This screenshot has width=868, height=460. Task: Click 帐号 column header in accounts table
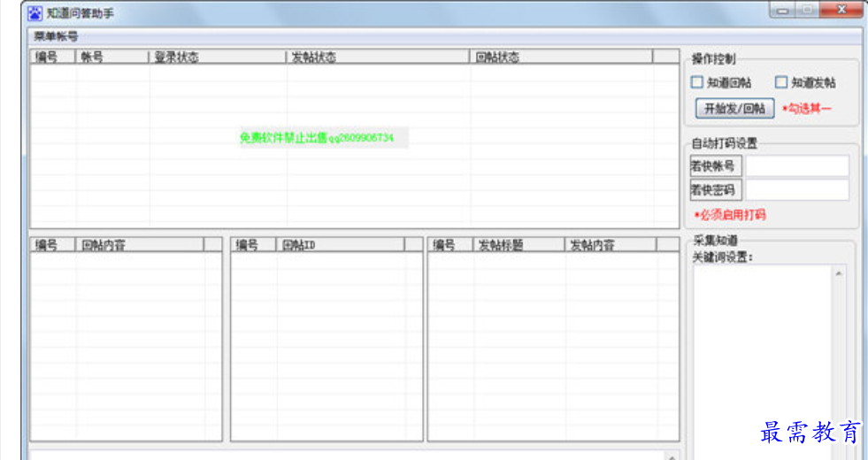(111, 57)
